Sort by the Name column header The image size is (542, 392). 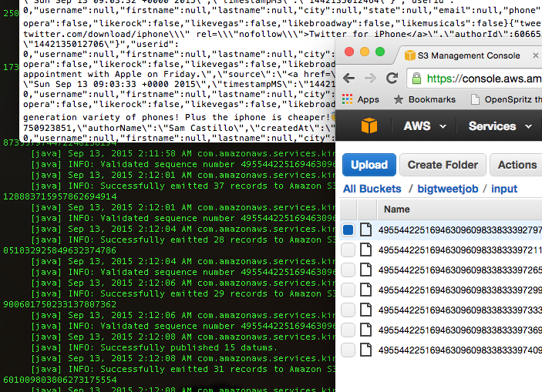click(397, 209)
